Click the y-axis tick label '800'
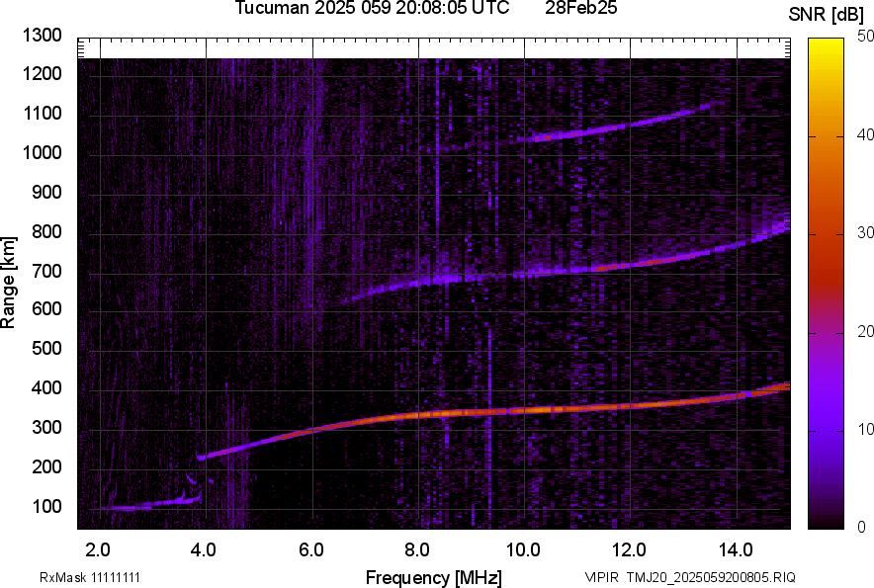874x588 pixels. point(46,231)
